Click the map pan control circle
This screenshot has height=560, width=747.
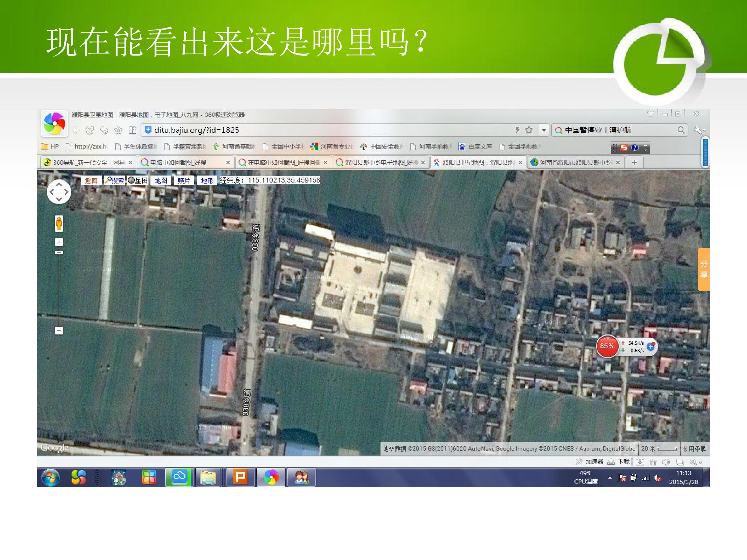[x=59, y=192]
